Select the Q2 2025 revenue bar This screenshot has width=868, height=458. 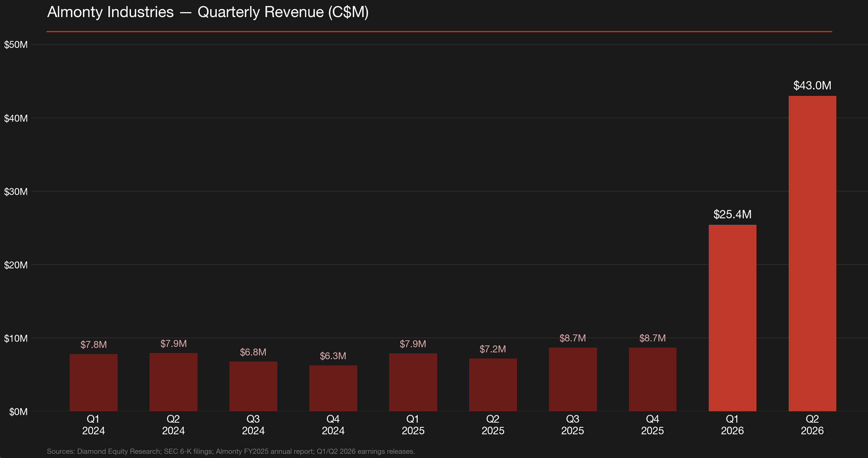(493, 385)
